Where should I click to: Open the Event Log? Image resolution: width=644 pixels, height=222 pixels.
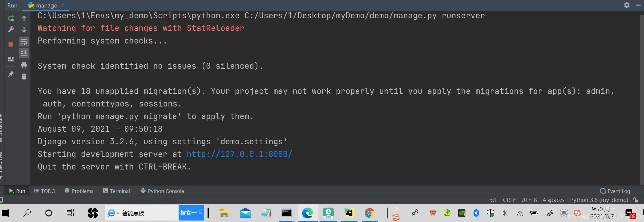tap(615, 191)
